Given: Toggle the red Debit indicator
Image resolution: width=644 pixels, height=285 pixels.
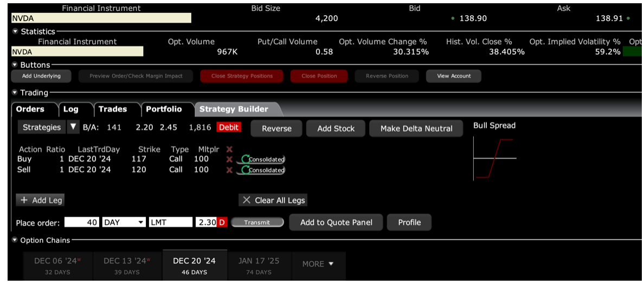Looking at the screenshot, I should [x=229, y=127].
